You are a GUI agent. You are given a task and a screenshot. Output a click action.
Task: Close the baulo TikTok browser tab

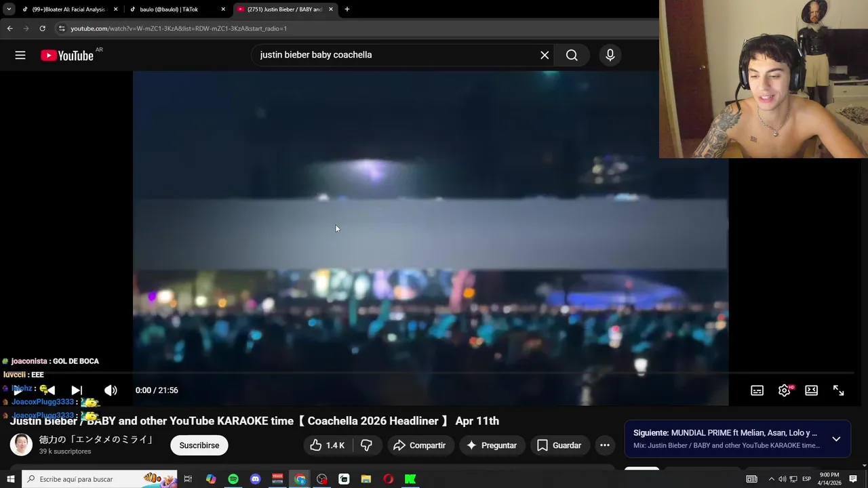pyautogui.click(x=223, y=9)
